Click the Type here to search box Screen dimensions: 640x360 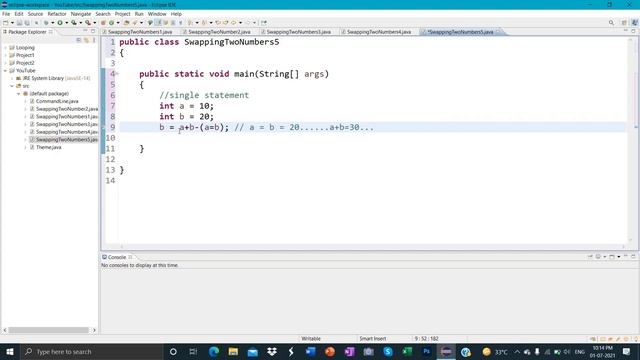(x=92, y=351)
